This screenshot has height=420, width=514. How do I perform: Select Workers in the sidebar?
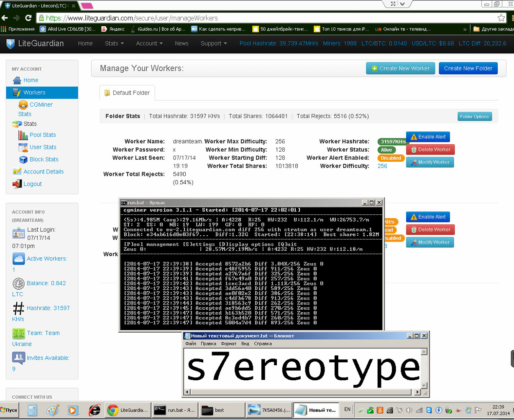42,92
